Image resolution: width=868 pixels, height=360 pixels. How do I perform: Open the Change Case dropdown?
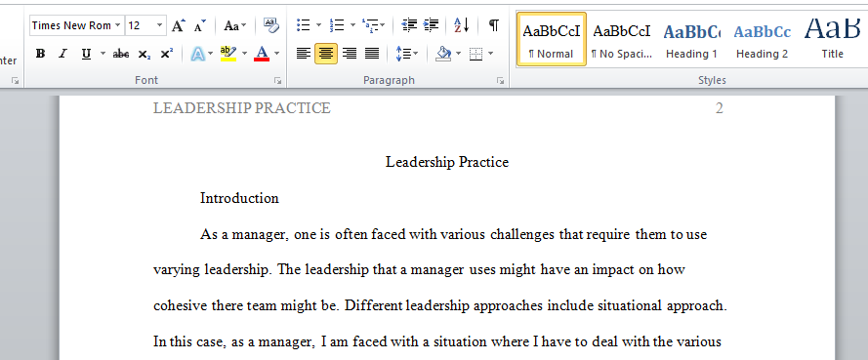click(x=235, y=25)
